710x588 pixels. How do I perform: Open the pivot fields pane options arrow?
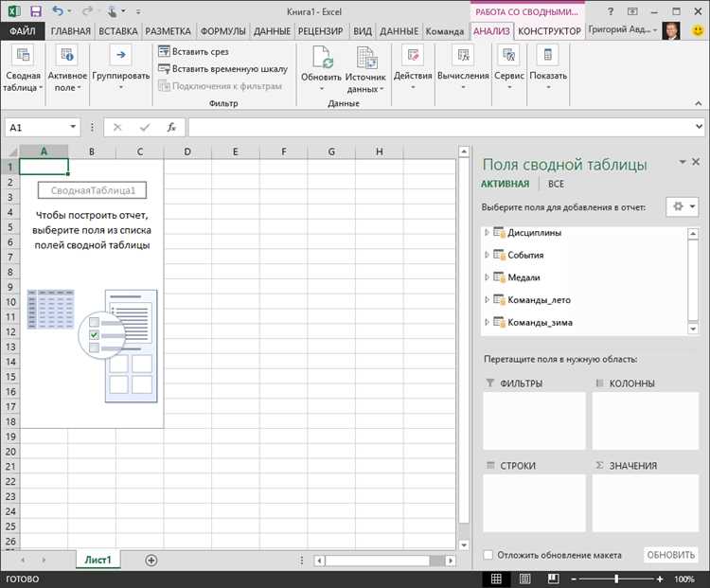pos(682,162)
